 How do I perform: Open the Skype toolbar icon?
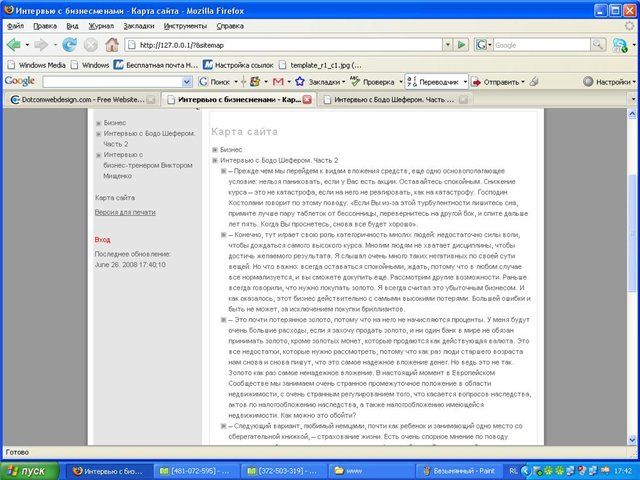pyautogui.click(x=620, y=45)
